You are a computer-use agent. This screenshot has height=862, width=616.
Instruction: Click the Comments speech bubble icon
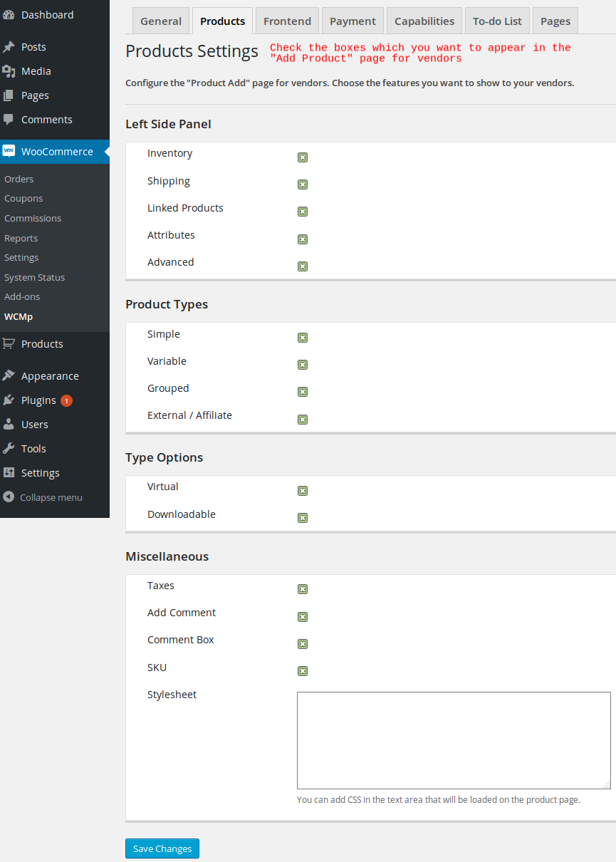9,120
